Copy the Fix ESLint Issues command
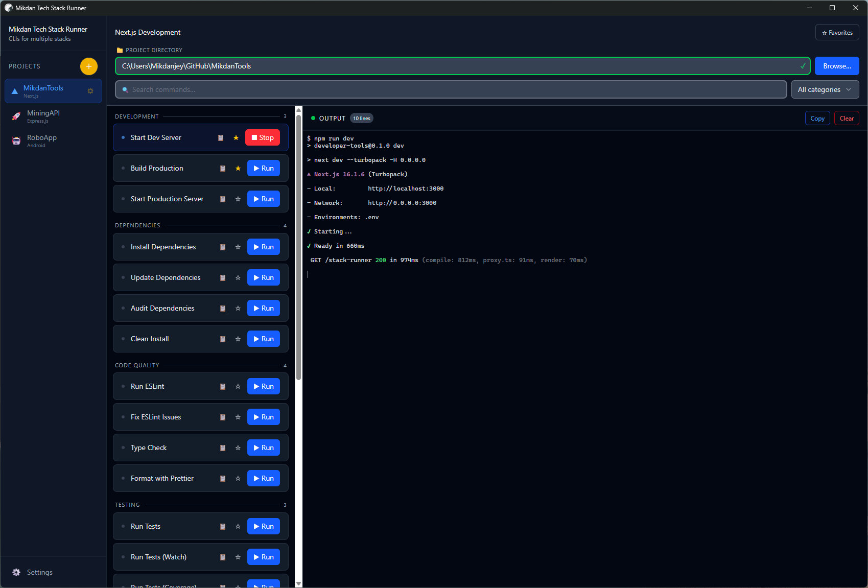This screenshot has height=588, width=868. coord(223,417)
